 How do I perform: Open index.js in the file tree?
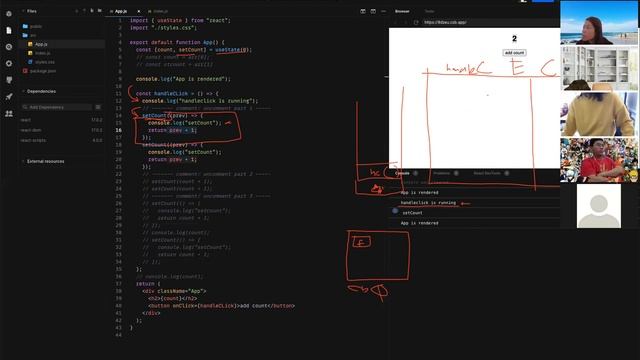point(39,53)
